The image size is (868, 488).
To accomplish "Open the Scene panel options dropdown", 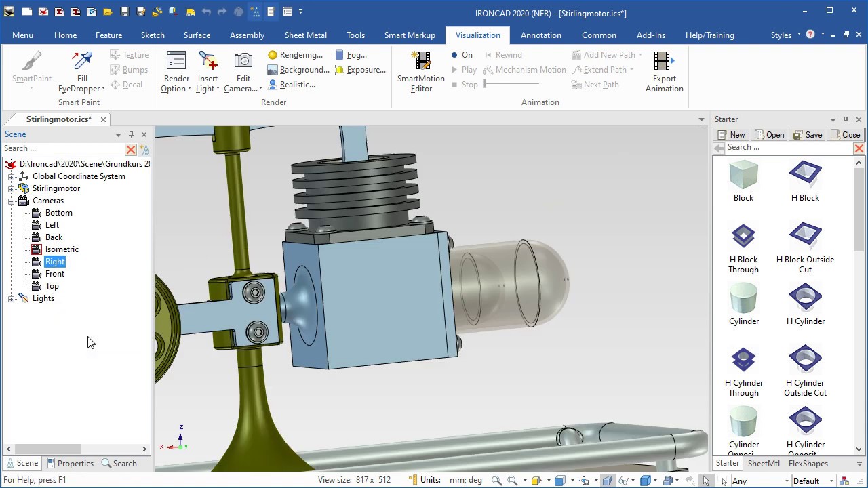I will [118, 134].
